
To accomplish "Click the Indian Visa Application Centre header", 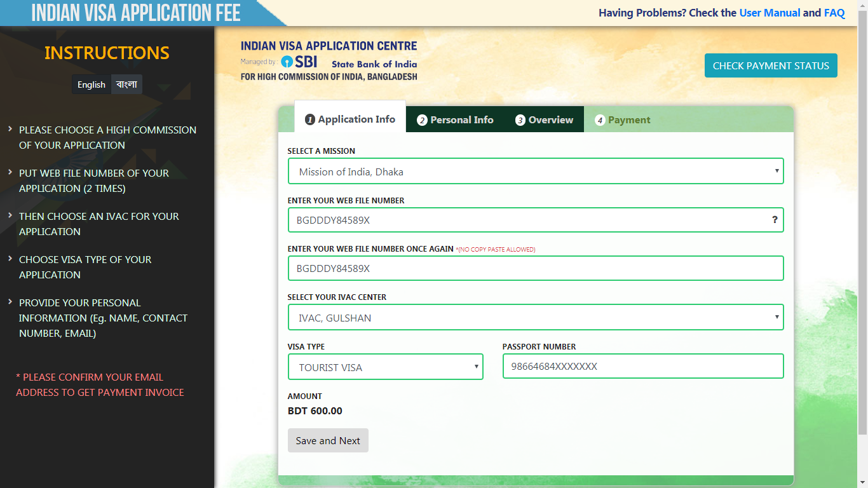I will (x=328, y=46).
